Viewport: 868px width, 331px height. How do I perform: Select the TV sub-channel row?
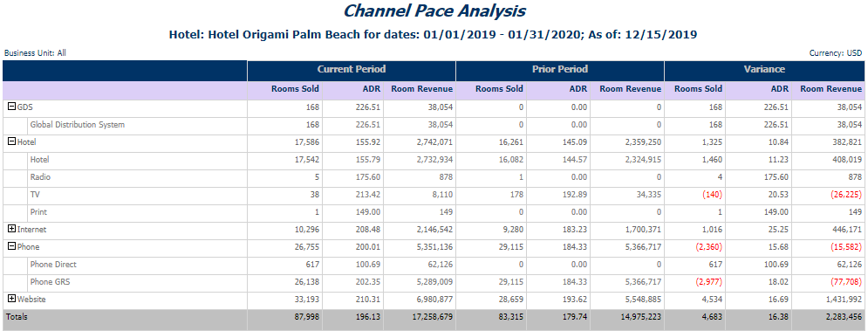434,195
